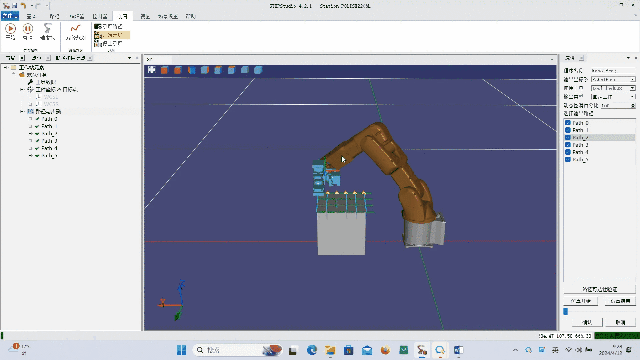Uncheck Path_0 in the right panel list
640x360 pixels.
568,122
